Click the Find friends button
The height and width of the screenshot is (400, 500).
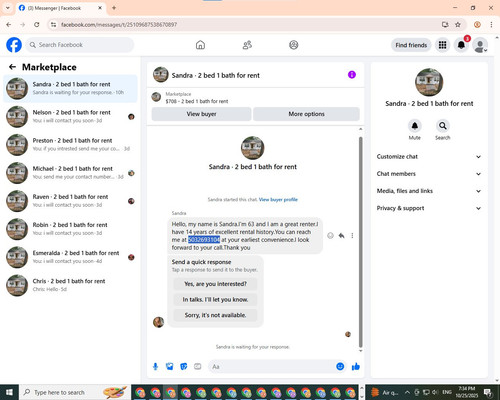pyautogui.click(x=411, y=45)
